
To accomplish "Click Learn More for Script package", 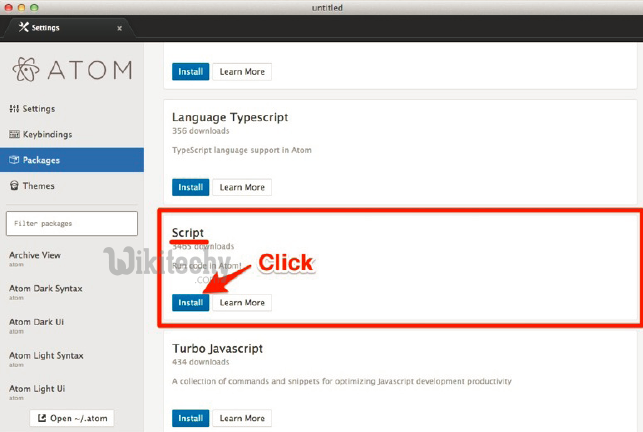I will (x=242, y=302).
